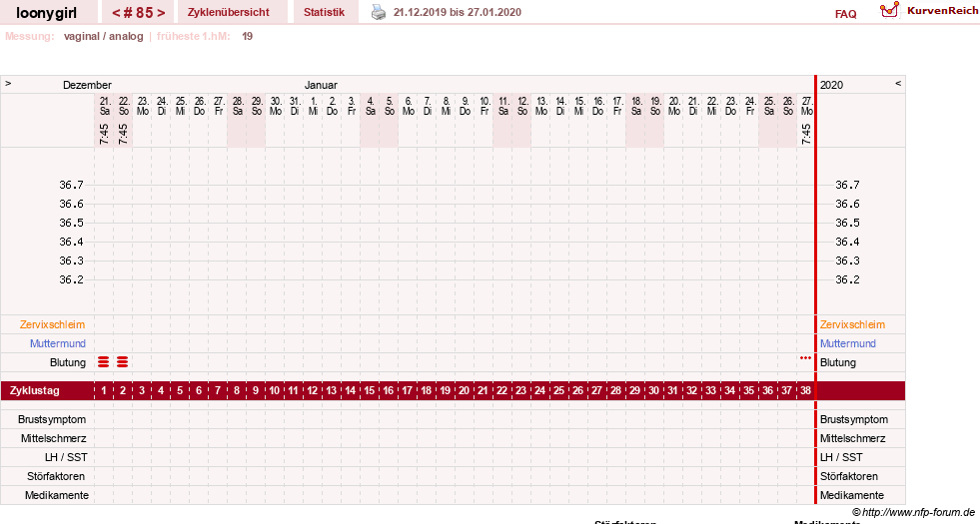980x524 pixels.
Task: Click the 7:45 time under 22. So
Action: pyautogui.click(x=123, y=134)
